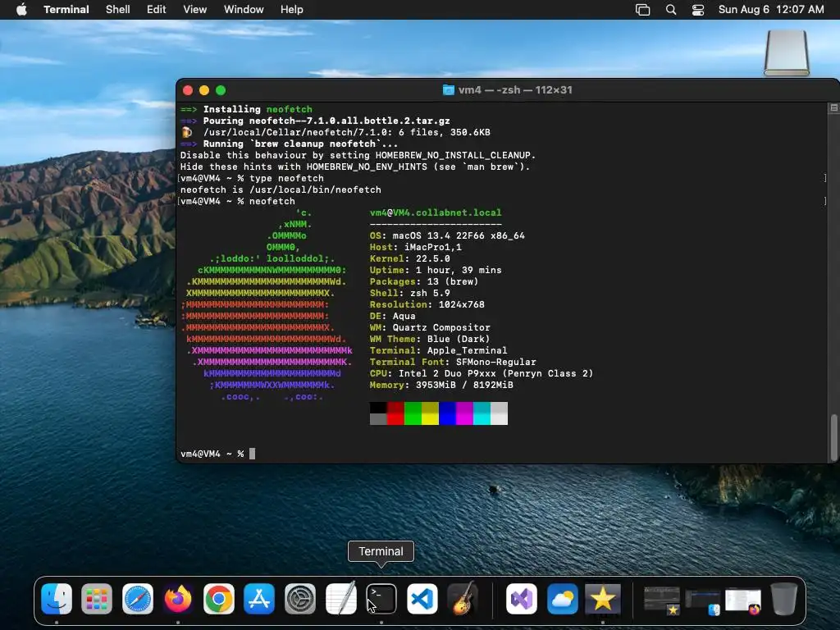Click the cyan color block in neofetch
The height and width of the screenshot is (630, 840).
click(x=482, y=413)
